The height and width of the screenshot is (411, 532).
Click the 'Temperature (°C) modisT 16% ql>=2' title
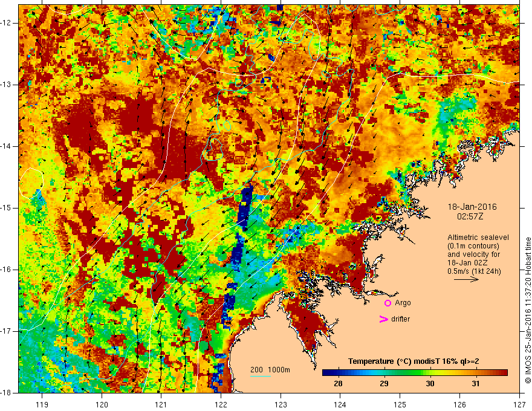coord(414,361)
